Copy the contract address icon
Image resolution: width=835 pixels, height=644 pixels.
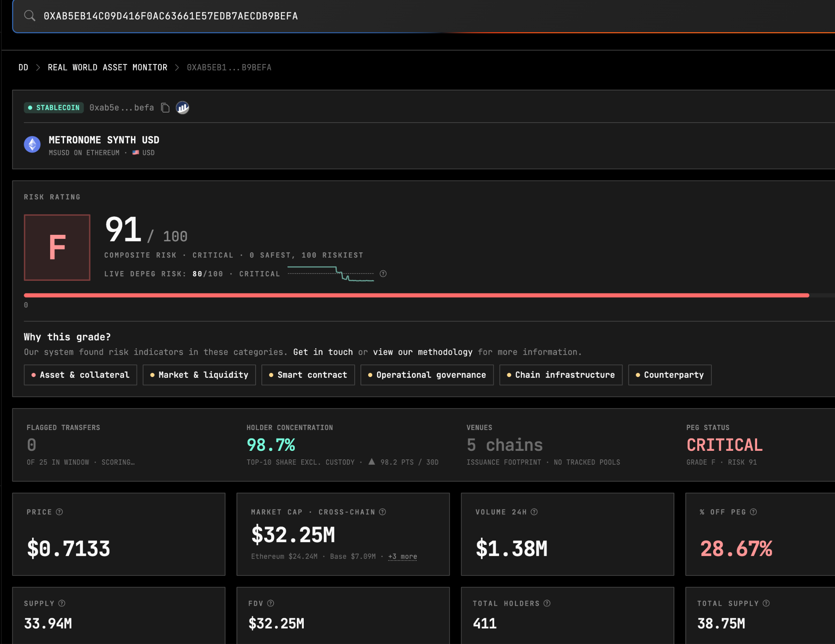[x=165, y=108]
